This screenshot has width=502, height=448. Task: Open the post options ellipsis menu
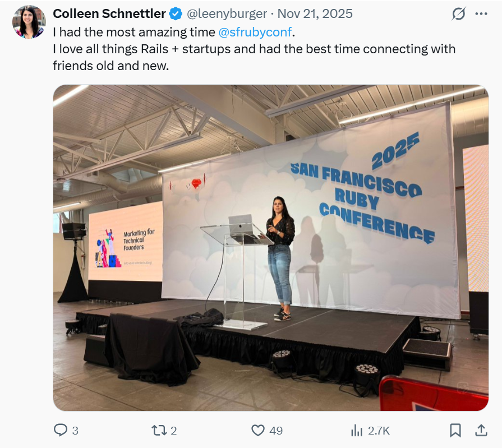[x=480, y=13]
